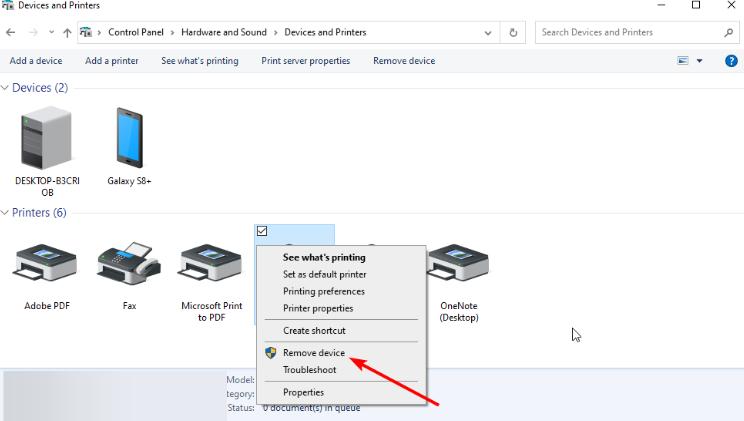Select the Microsoft Print to PDF printer
Viewport: 744px width, 421px height.
tap(212, 282)
